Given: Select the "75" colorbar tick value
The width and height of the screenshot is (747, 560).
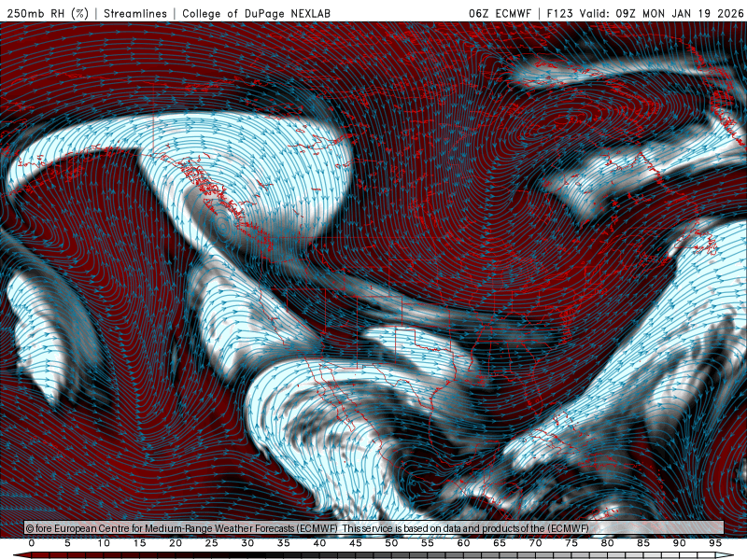Looking at the screenshot, I should (571, 543).
